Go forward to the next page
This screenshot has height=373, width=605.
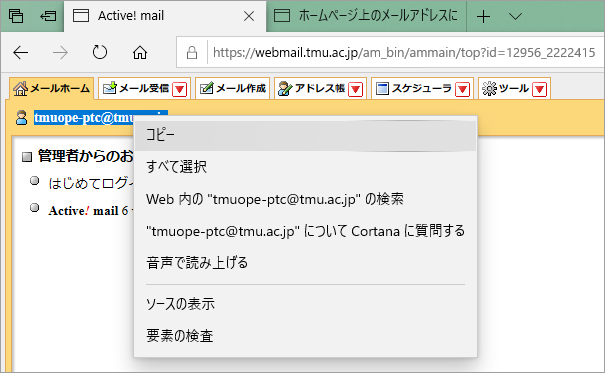coord(61,52)
